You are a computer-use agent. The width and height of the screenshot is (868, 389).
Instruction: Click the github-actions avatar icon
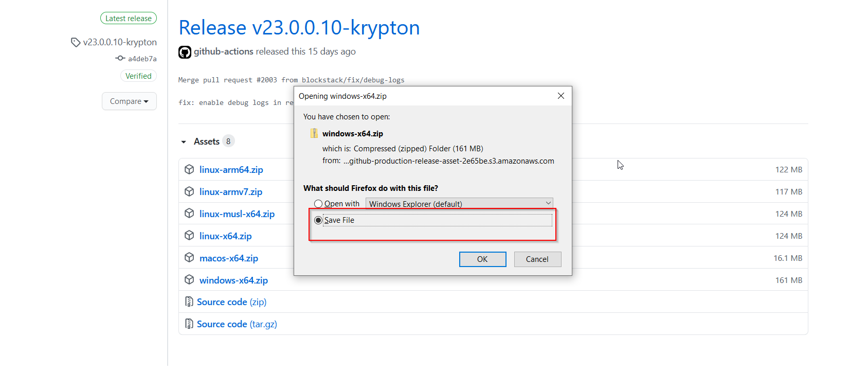pyautogui.click(x=185, y=52)
